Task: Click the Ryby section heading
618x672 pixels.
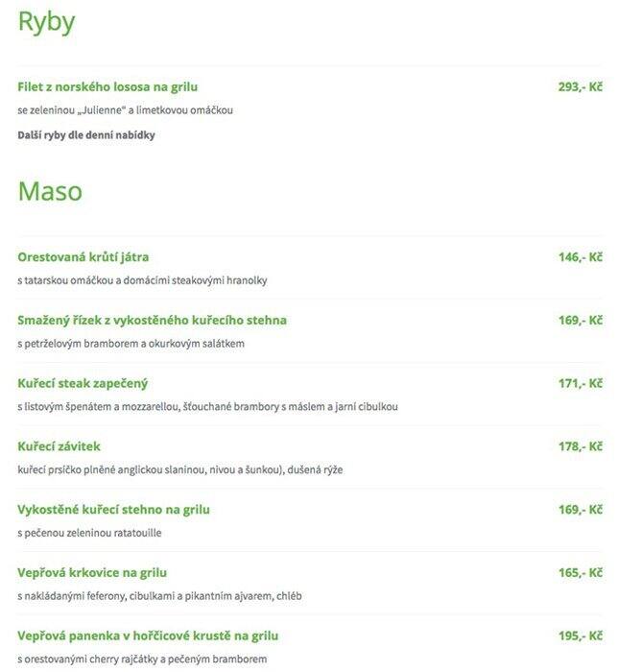Action: tap(46, 23)
